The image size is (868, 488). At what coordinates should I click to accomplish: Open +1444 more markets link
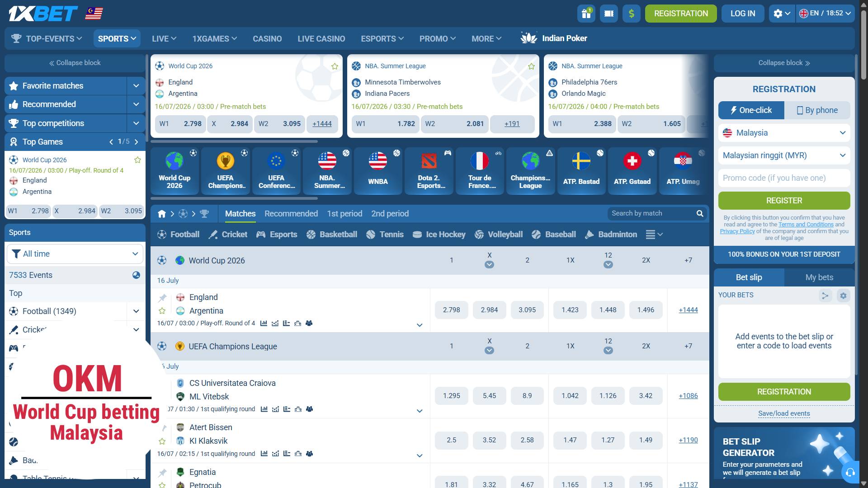pyautogui.click(x=688, y=310)
